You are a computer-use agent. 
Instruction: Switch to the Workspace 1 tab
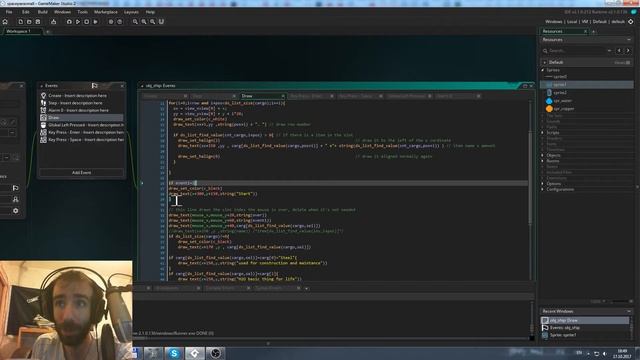pos(18,31)
